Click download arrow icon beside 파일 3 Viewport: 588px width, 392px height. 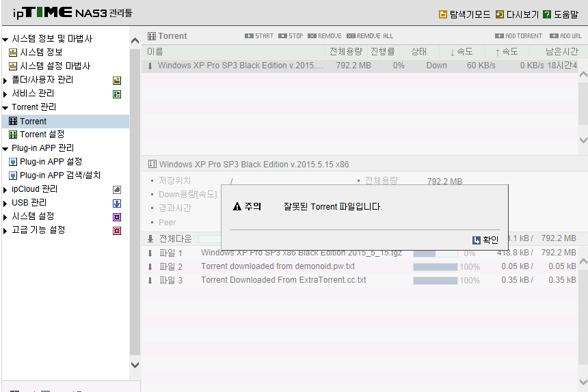150,281
